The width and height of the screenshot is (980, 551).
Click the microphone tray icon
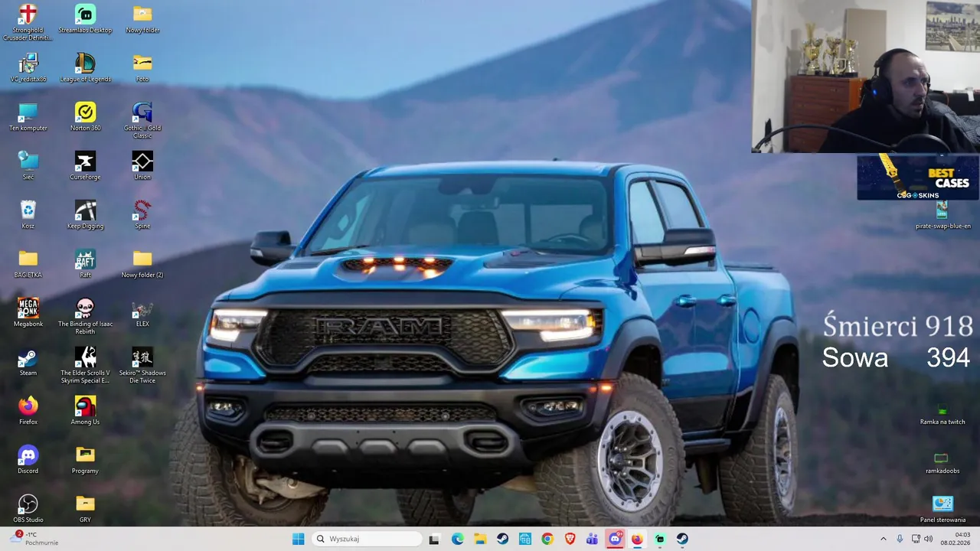coord(900,539)
